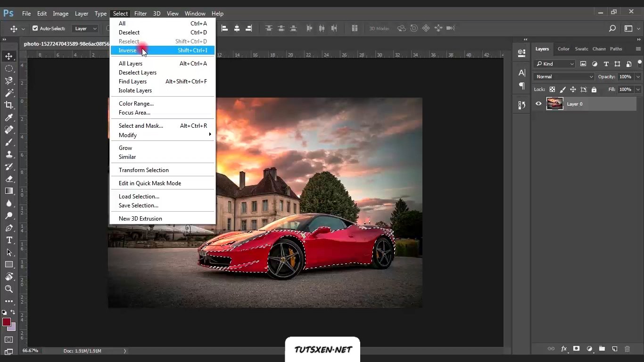The image size is (644, 362).
Task: Delete layer with trash icon
Action: [627, 349]
